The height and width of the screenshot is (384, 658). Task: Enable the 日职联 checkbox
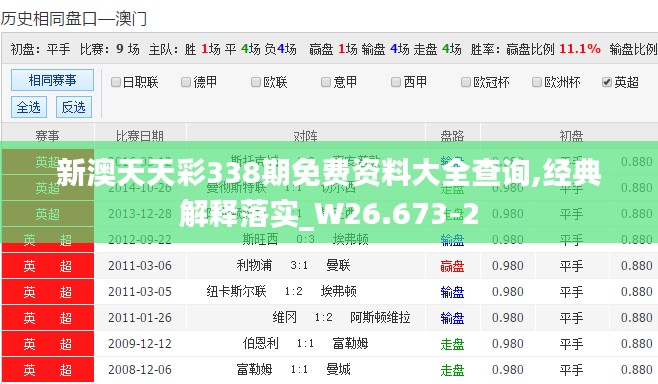pos(116,82)
